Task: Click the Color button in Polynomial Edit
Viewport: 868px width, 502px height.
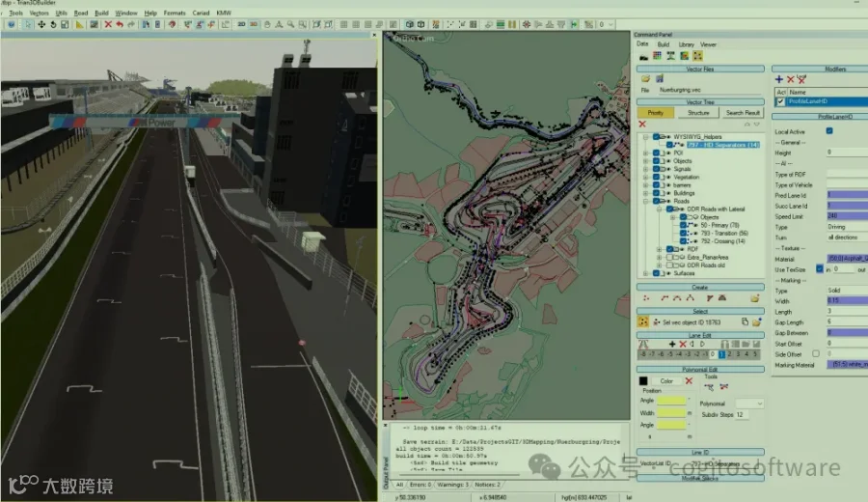Action: pyautogui.click(x=666, y=381)
